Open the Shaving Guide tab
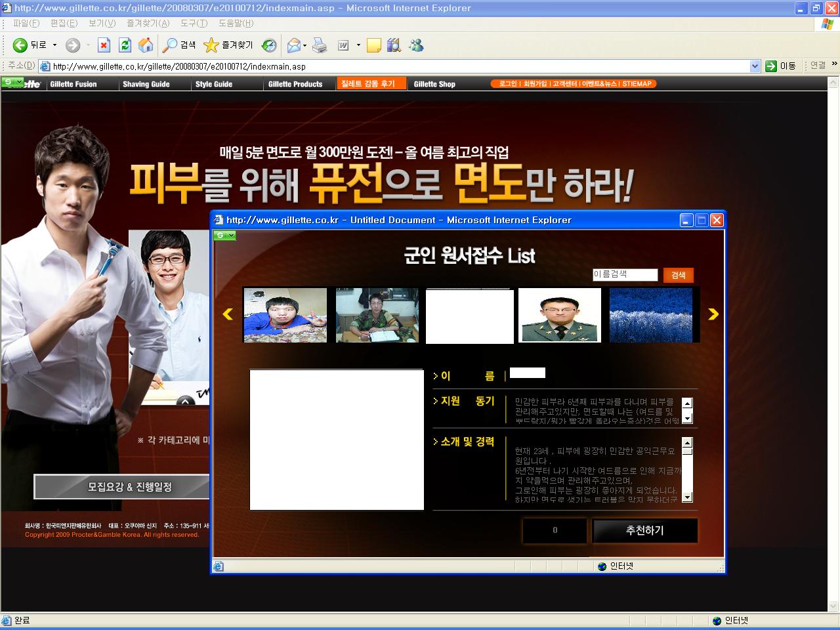This screenshot has width=840, height=630. tap(146, 84)
